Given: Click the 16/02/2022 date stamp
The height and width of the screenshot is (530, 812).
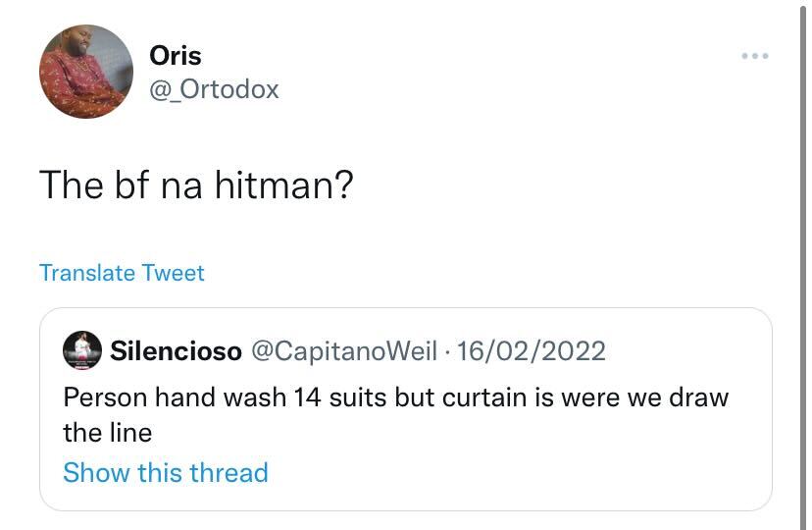Looking at the screenshot, I should [530, 350].
